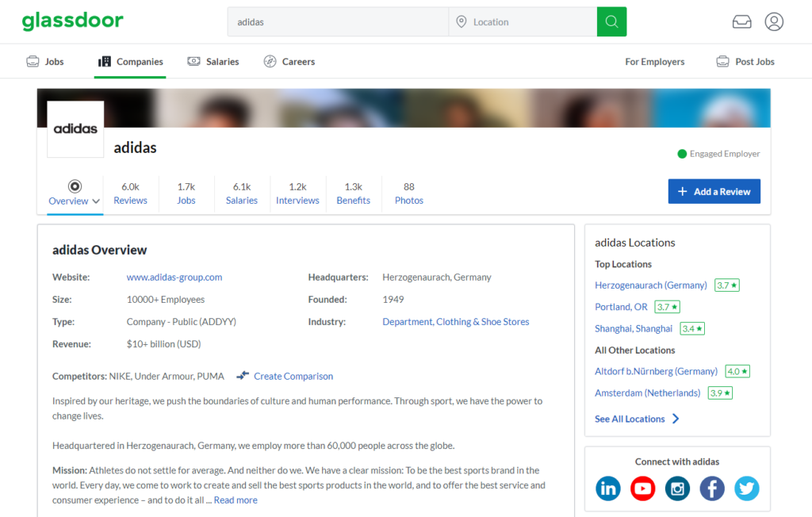Click the headquarters value Herzogenaurach, Germany
The image size is (812, 517).
(437, 278)
